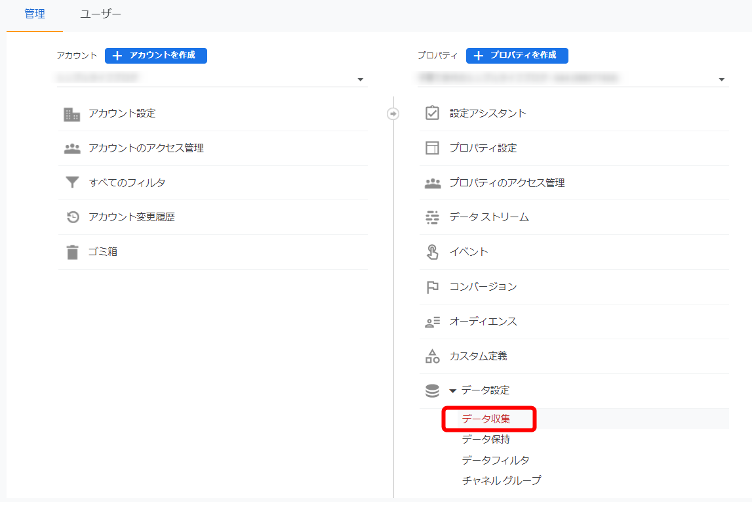This screenshot has height=505, width=755.
Task: Click the プロパティを作成 button
Action: click(517, 56)
